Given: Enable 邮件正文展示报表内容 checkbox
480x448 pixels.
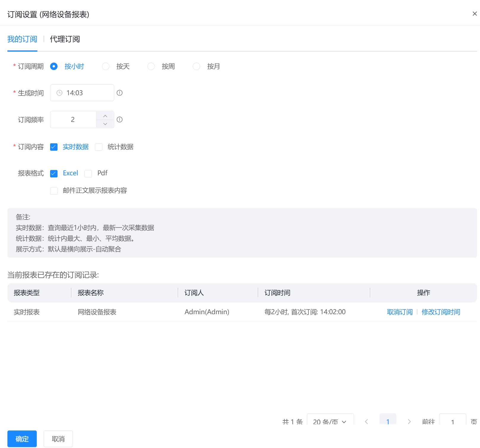Looking at the screenshot, I should (54, 191).
